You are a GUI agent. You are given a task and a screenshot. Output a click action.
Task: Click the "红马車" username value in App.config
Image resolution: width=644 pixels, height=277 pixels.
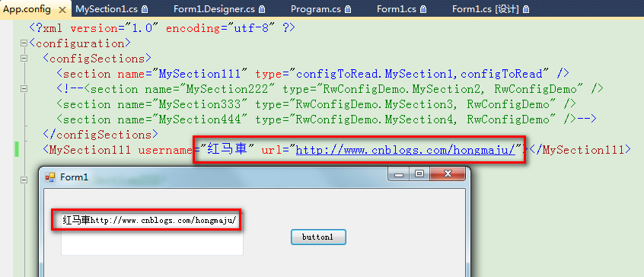pyautogui.click(x=227, y=149)
